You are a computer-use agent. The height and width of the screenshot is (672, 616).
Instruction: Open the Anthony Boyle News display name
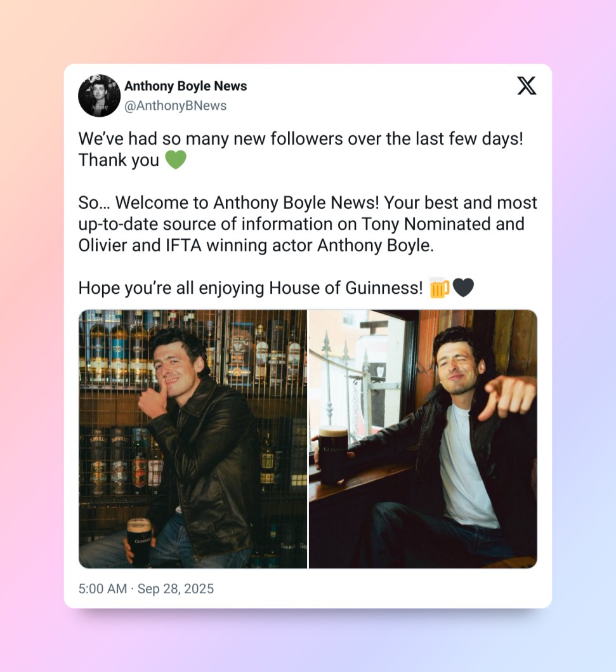(x=185, y=86)
